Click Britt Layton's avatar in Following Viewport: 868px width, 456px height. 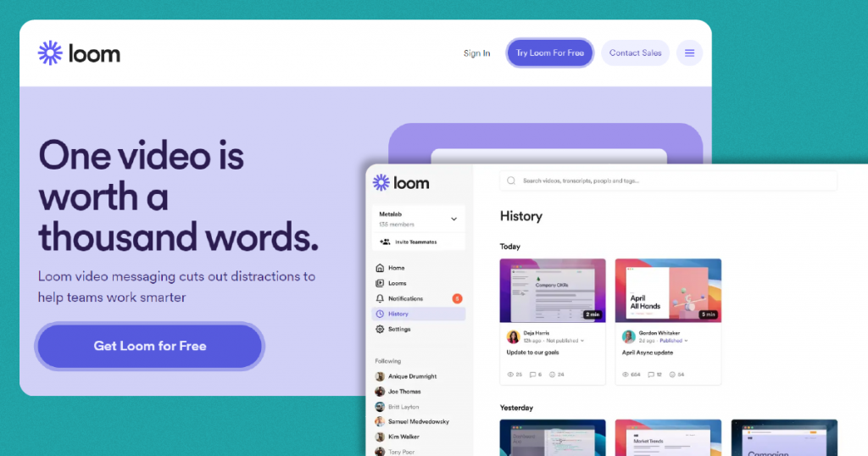380,407
